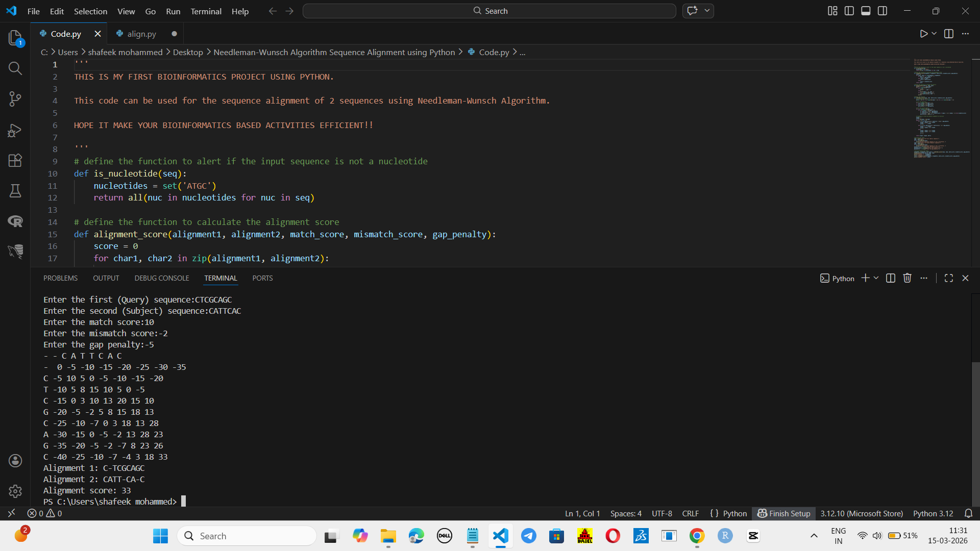Expand the run button dropdown arrow
Image resolution: width=980 pixels, height=551 pixels.
coord(934,34)
